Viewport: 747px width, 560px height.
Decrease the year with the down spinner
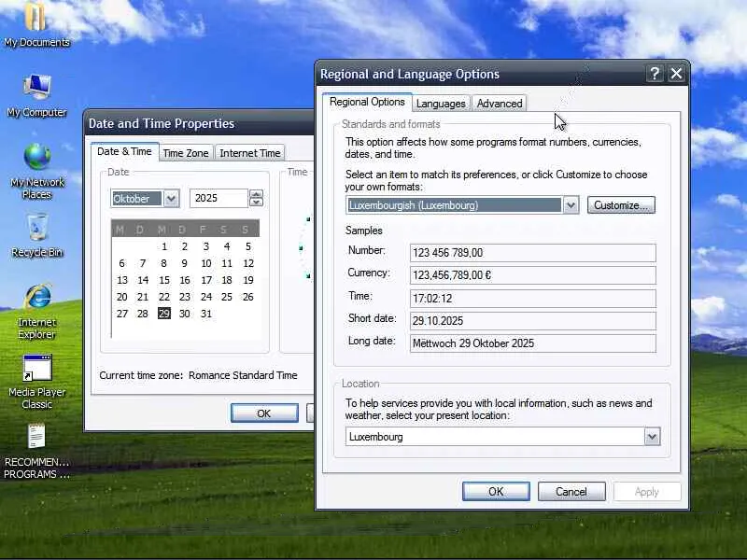256,203
